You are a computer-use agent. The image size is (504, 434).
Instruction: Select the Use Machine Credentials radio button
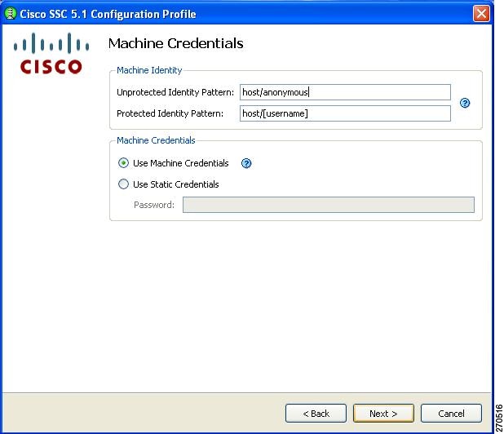click(123, 163)
